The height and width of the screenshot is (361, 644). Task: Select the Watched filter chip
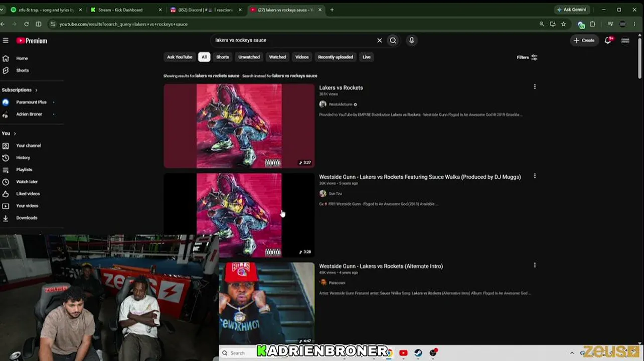click(x=277, y=57)
